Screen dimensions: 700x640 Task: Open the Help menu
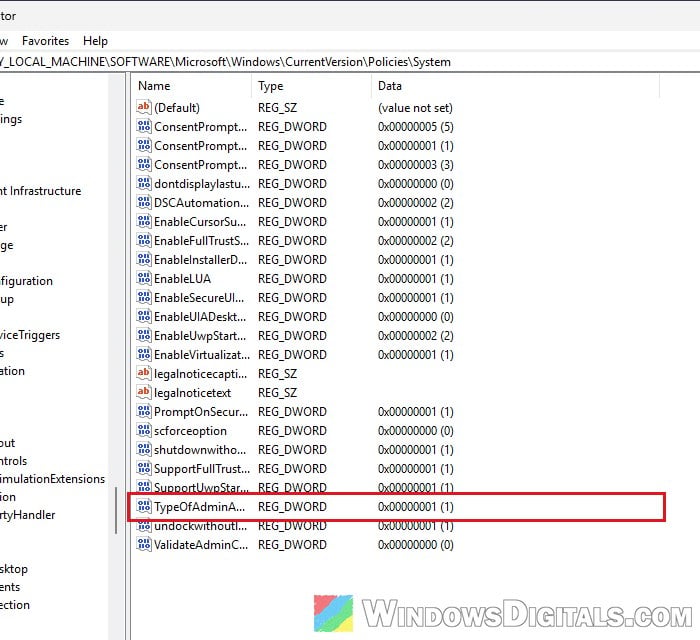[x=95, y=41]
